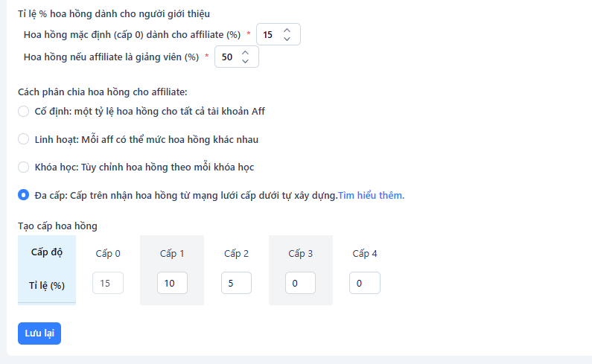Decrease default affiliate commission with down arrow

pyautogui.click(x=287, y=39)
